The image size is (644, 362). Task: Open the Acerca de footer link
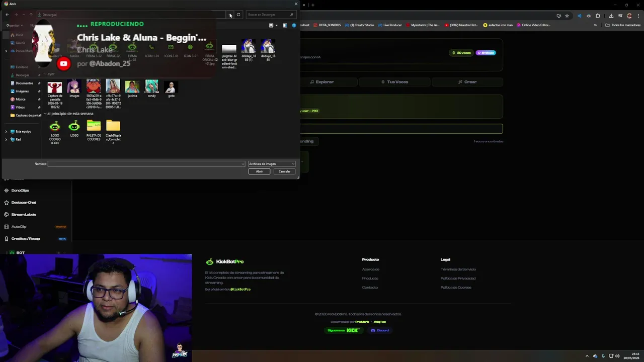[x=371, y=269]
